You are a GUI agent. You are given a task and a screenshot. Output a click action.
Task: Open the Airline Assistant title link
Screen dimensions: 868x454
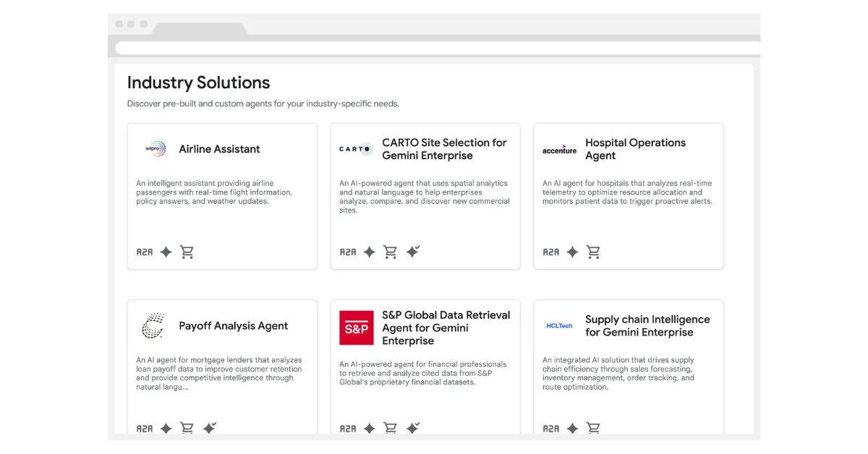(x=219, y=149)
